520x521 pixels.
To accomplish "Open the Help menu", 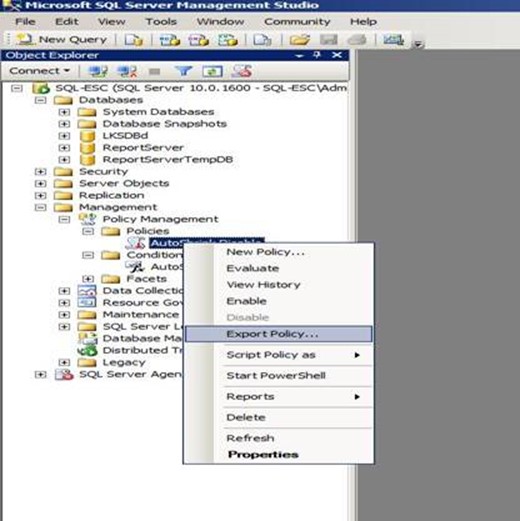I will click(x=363, y=22).
